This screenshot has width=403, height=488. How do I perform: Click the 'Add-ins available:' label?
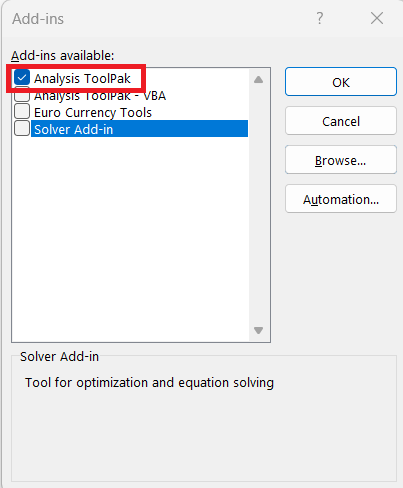(x=63, y=56)
